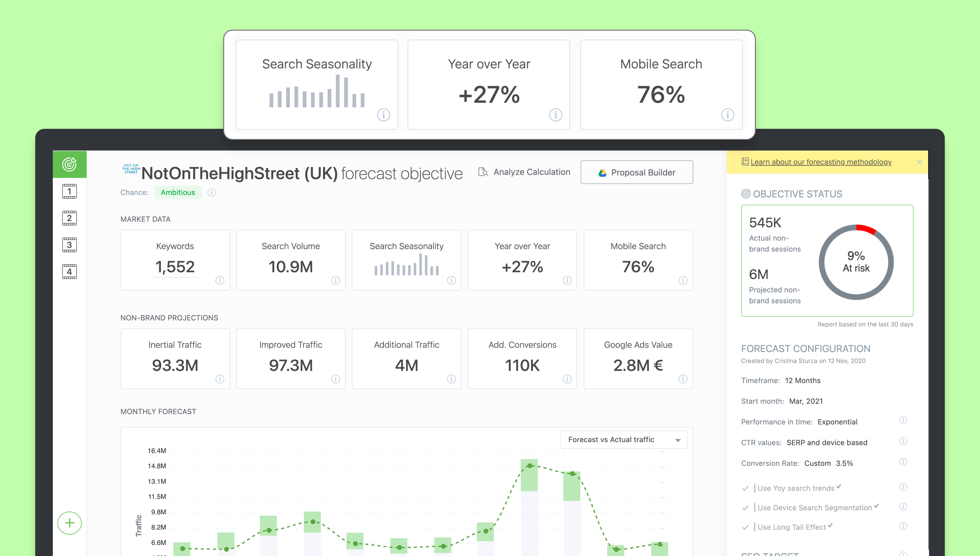Show info for the Keywords card
The width and height of the screenshot is (980, 556).
220,280
